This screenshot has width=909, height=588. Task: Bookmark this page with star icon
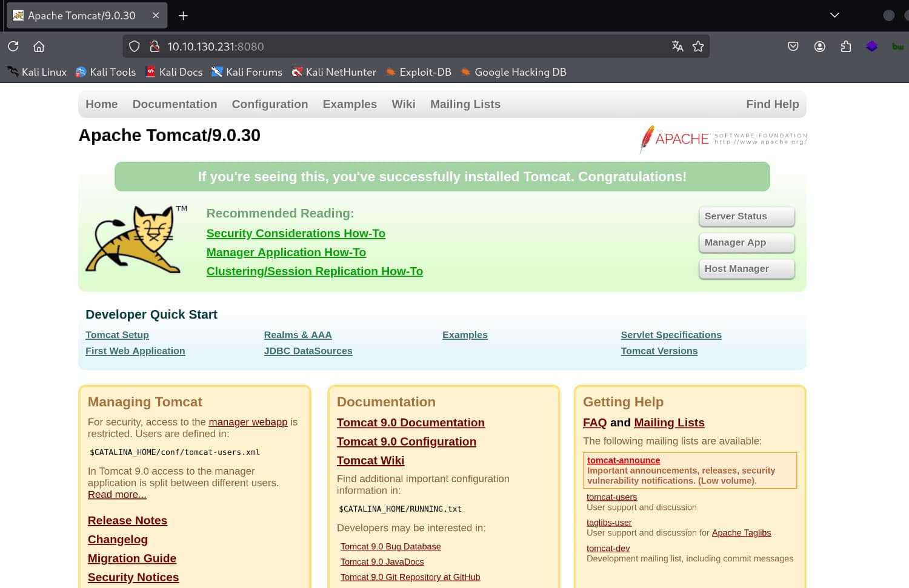tap(698, 47)
